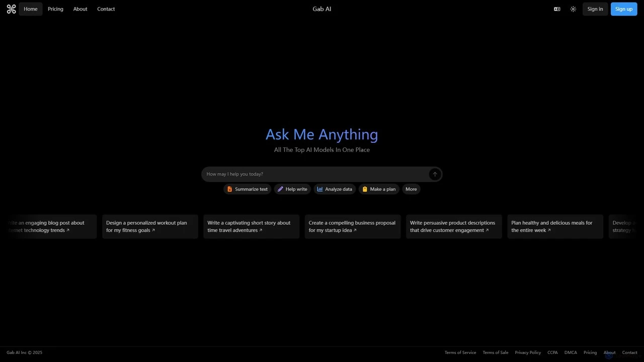The image size is (644, 362).
Task: Select the engaging blog post prompt card
Action: [49, 227]
